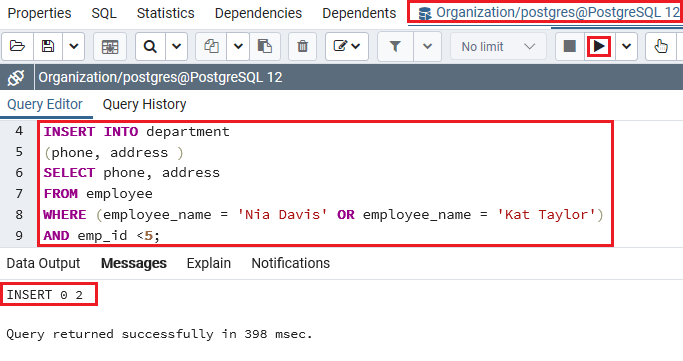The image size is (683, 361).
Task: Switch to the Properties tab
Action: pyautogui.click(x=39, y=13)
